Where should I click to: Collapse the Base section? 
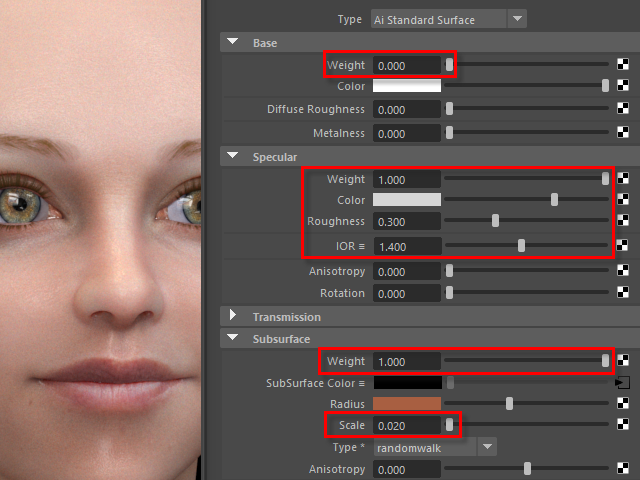point(233,43)
